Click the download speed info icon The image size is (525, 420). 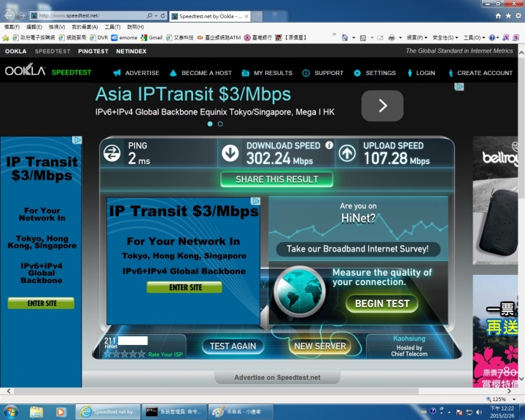(x=330, y=145)
